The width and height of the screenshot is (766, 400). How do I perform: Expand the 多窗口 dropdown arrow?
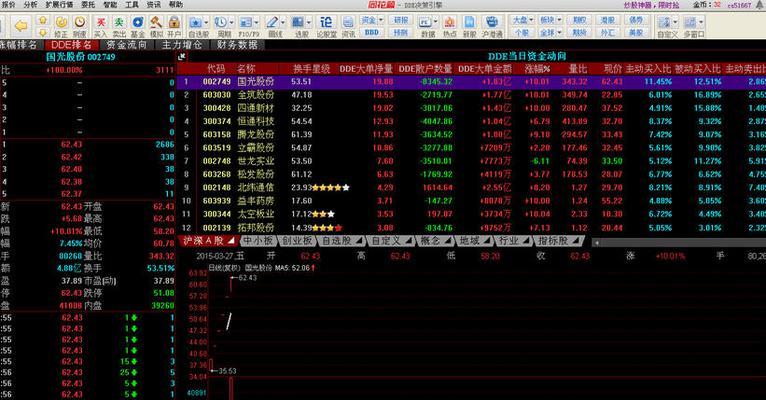[x=701, y=22]
